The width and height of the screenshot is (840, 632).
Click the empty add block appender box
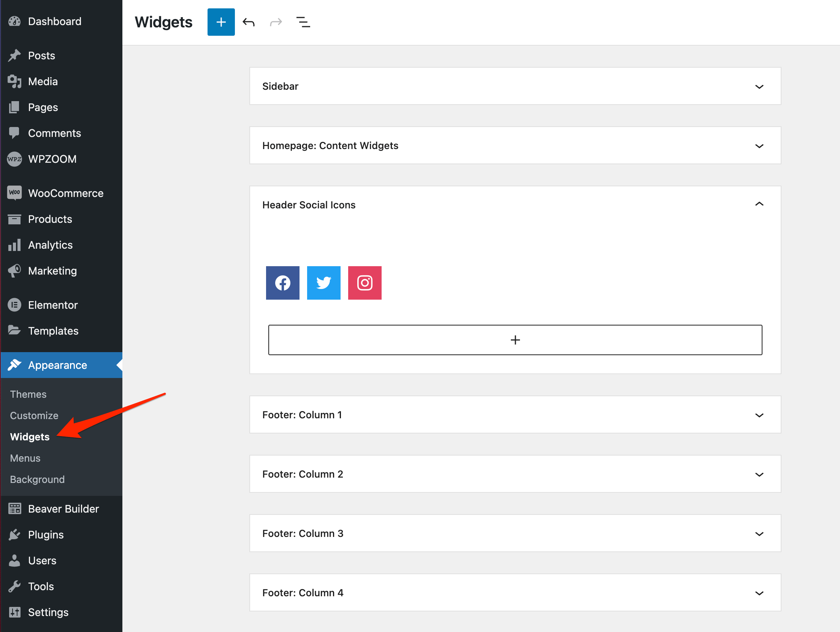point(515,340)
